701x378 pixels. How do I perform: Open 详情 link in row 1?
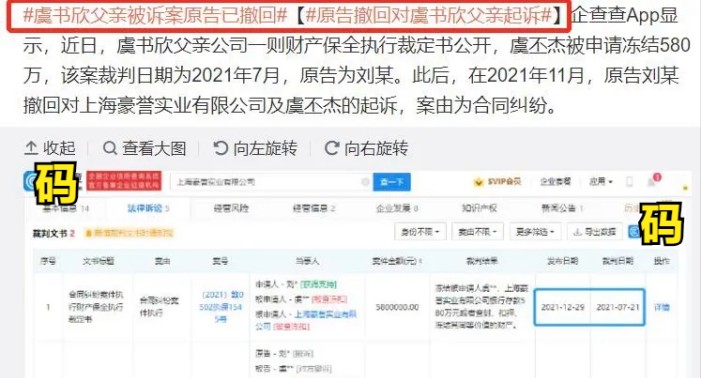(662, 307)
